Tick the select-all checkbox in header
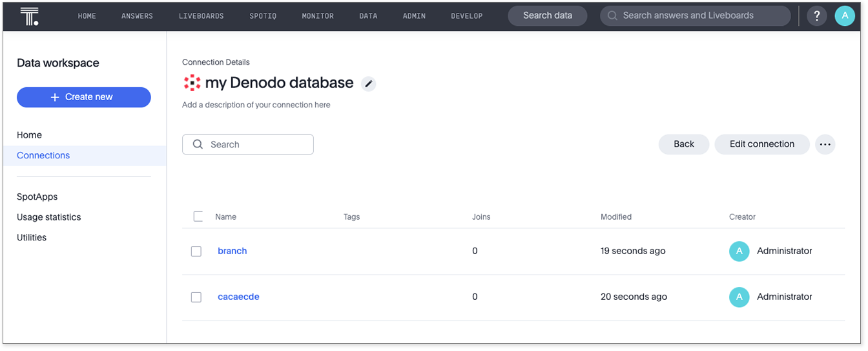Screen dimensions: 868x351 coord(198,217)
